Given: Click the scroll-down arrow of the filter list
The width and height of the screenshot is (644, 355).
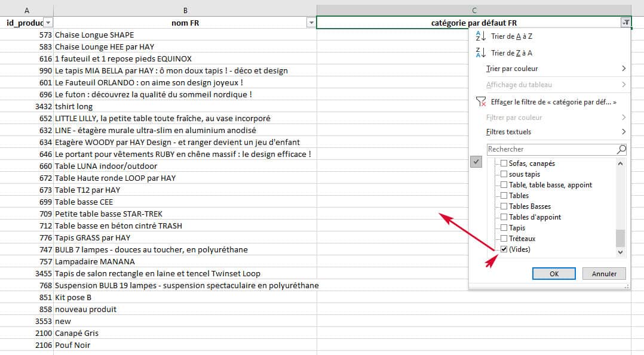Looking at the screenshot, I should [x=620, y=252].
